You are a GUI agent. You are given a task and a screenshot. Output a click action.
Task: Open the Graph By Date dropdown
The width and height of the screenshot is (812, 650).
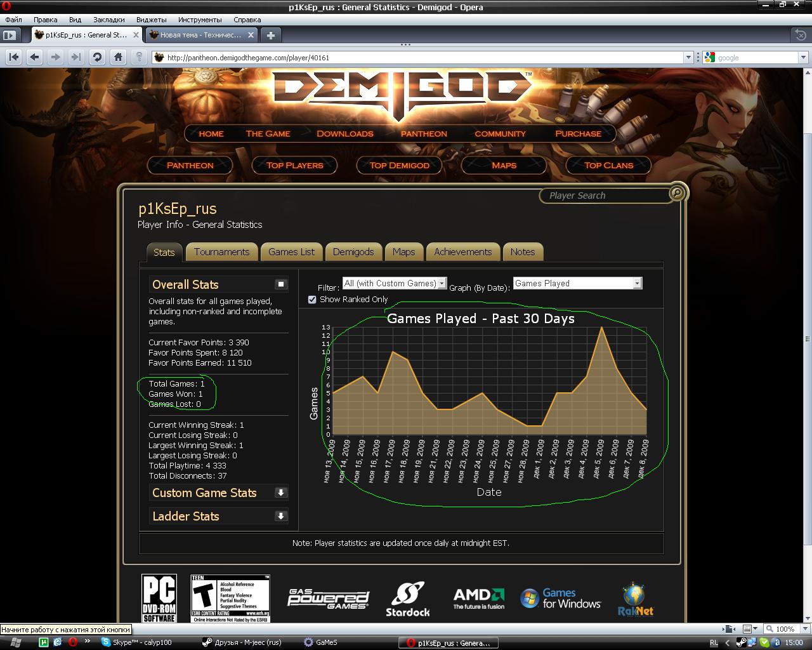578,283
